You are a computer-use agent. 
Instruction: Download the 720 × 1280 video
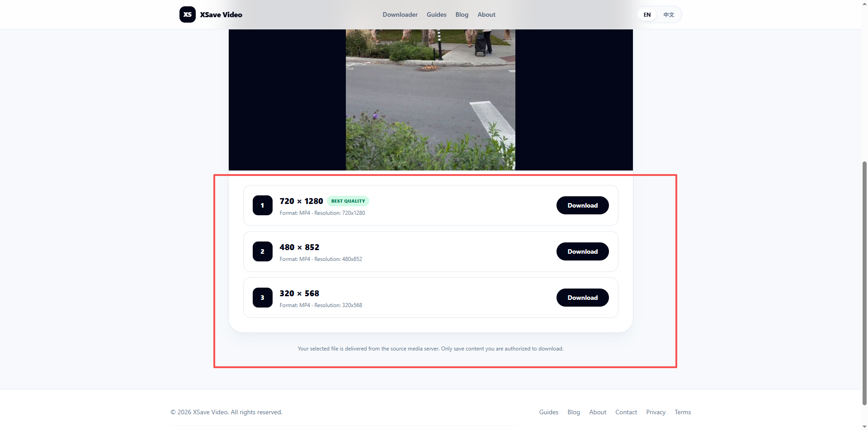coord(582,205)
